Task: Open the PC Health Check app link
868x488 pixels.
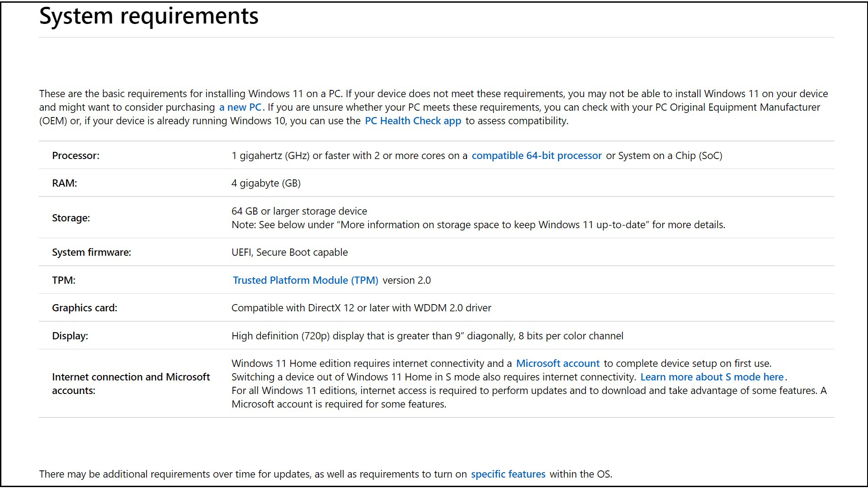Action: 413,121
